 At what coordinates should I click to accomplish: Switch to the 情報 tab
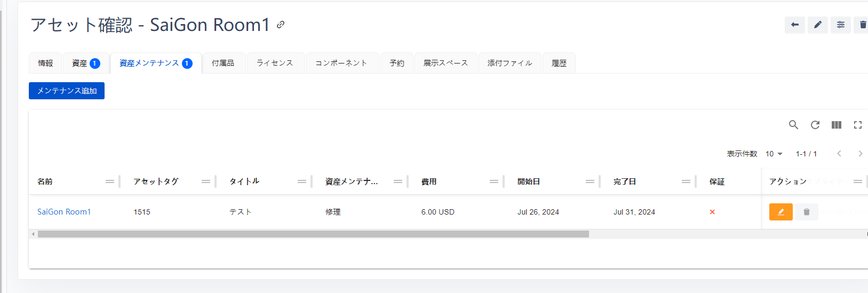click(x=45, y=63)
